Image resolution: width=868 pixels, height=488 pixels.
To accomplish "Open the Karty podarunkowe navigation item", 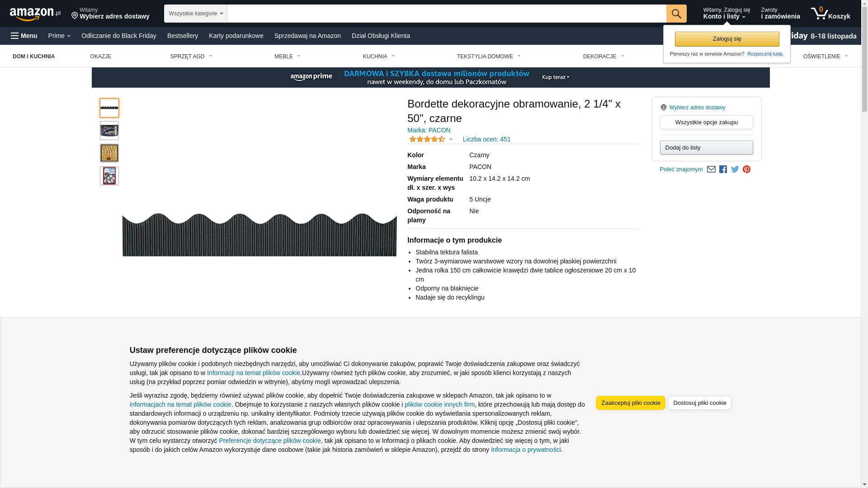I will point(236,36).
